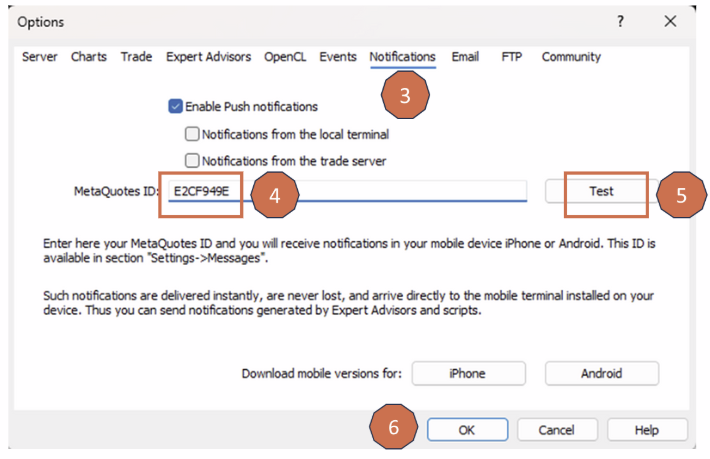The height and width of the screenshot is (459, 710).
Task: Click the iPhone download button
Action: pos(468,373)
